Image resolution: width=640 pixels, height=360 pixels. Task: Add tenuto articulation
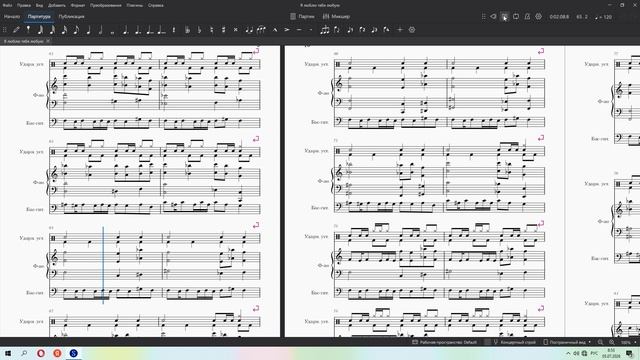point(299,29)
